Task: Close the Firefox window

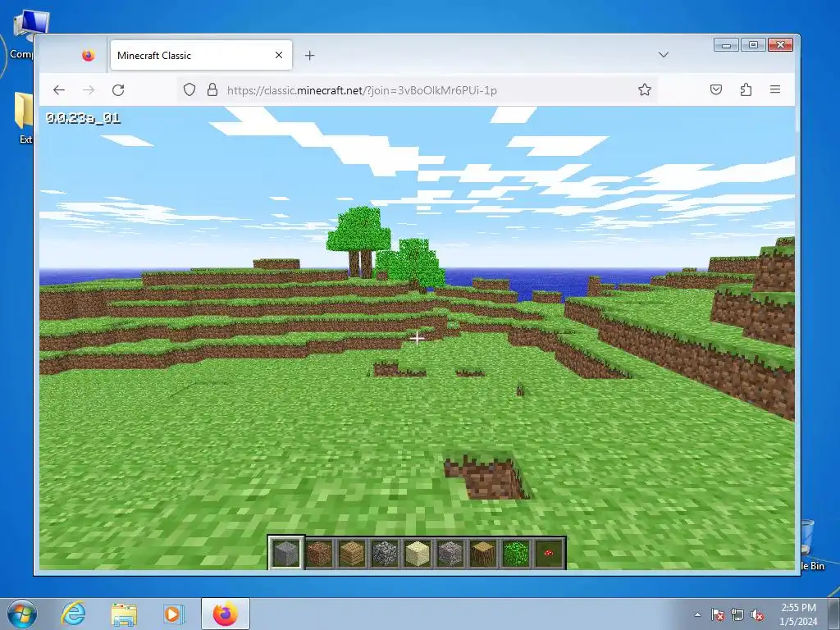Action: pyautogui.click(x=781, y=45)
